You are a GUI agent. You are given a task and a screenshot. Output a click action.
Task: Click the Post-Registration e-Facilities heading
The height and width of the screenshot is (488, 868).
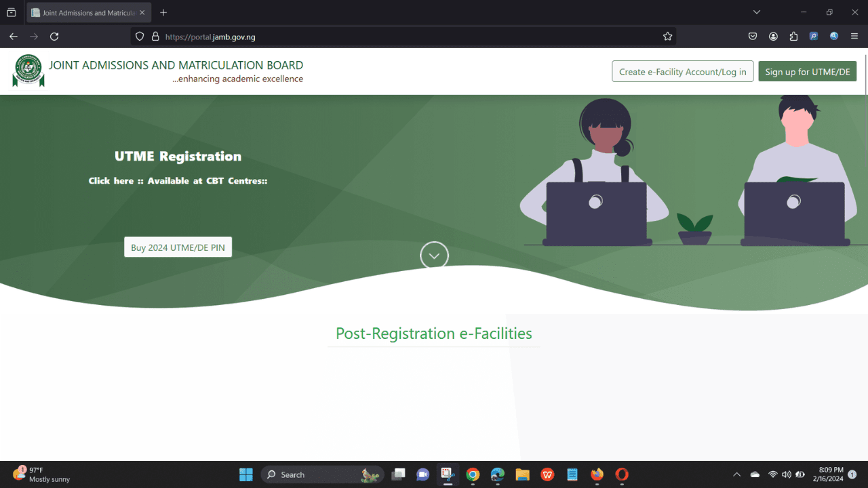(434, 333)
